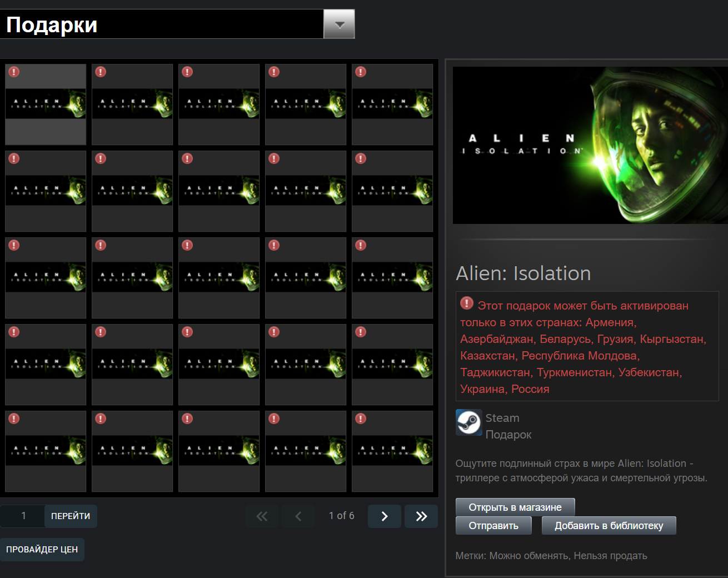Open the item with Открыть в магазине
This screenshot has width=728, height=578.
point(515,507)
